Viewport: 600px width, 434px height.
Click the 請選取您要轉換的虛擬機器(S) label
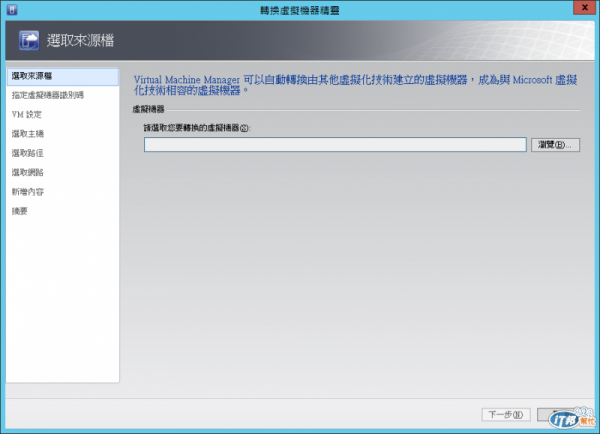(197, 128)
